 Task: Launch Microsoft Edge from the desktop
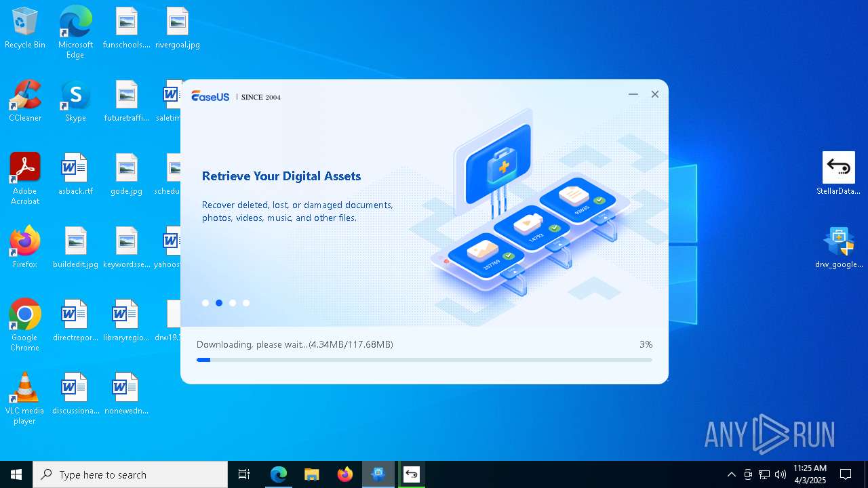(75, 33)
